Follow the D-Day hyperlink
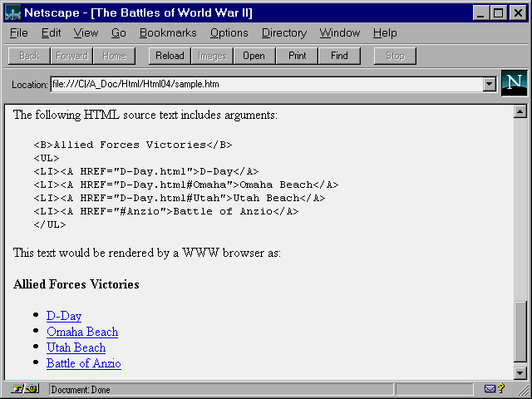 (x=64, y=316)
